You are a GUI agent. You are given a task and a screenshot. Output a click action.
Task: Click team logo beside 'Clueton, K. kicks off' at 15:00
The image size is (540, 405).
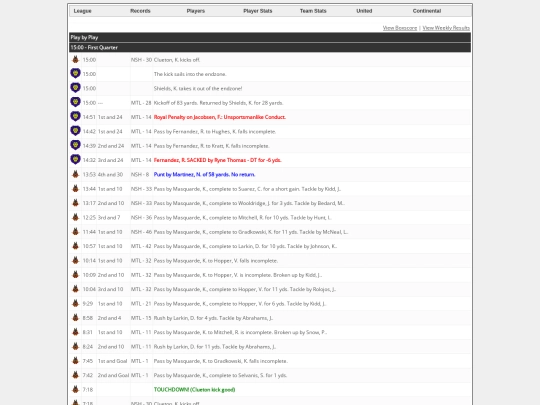(75, 60)
